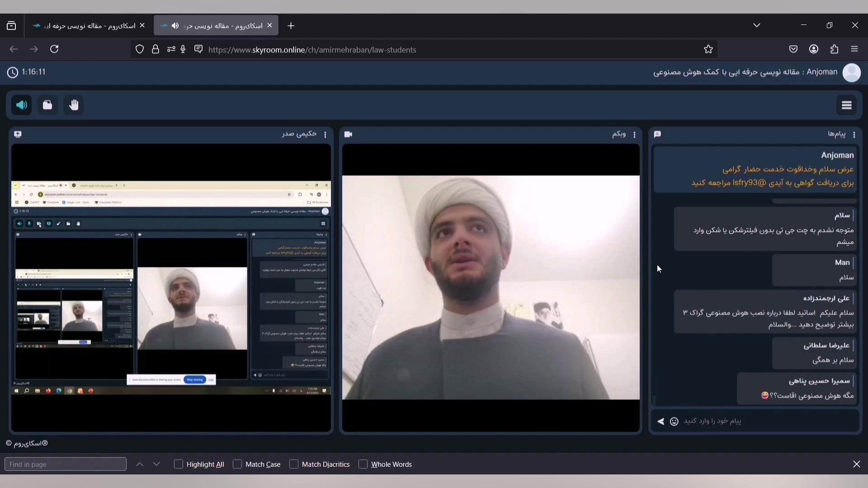868x488 pixels.
Task: Open Firefox extensions puzzle icon
Action: tap(835, 50)
